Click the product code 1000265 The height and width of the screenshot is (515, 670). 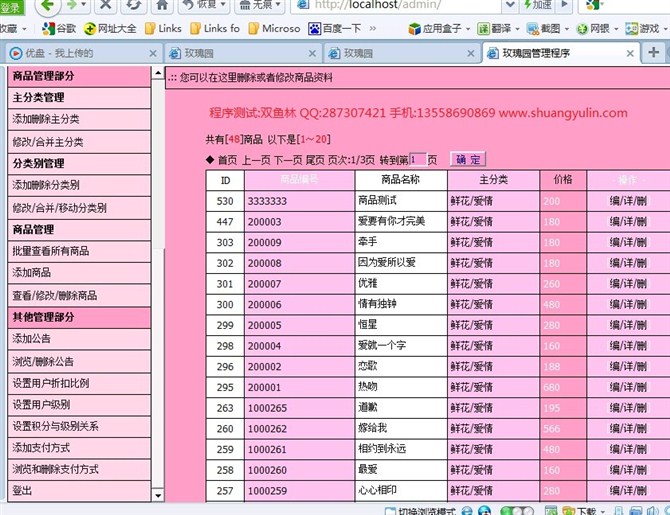click(x=267, y=408)
